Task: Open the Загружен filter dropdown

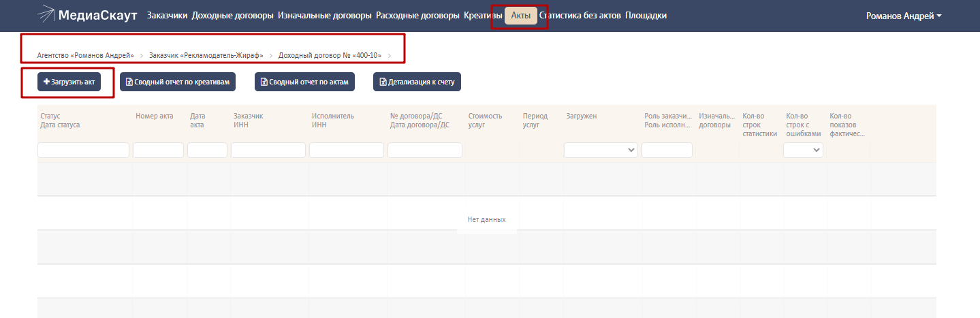Action: (x=601, y=150)
